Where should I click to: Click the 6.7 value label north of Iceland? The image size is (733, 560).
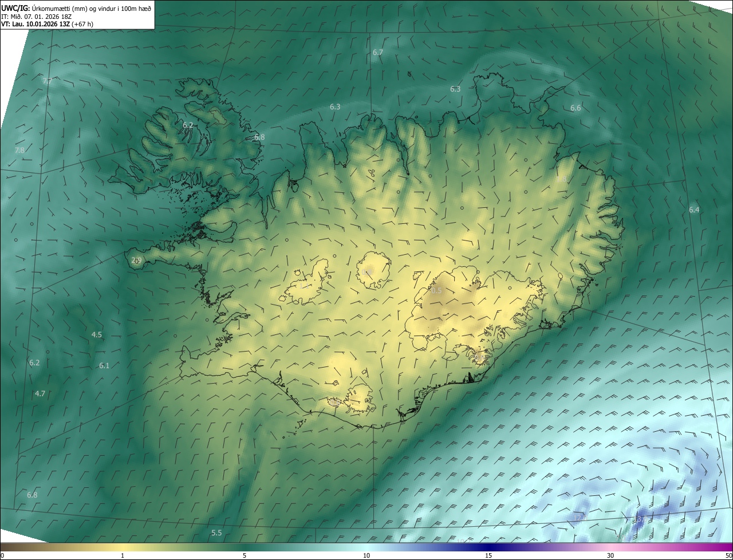[x=378, y=52]
